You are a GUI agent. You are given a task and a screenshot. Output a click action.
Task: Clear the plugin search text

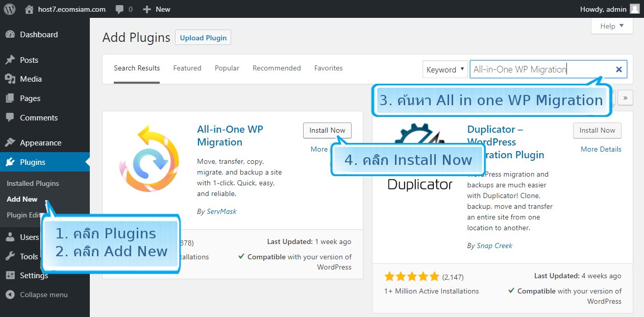click(619, 69)
